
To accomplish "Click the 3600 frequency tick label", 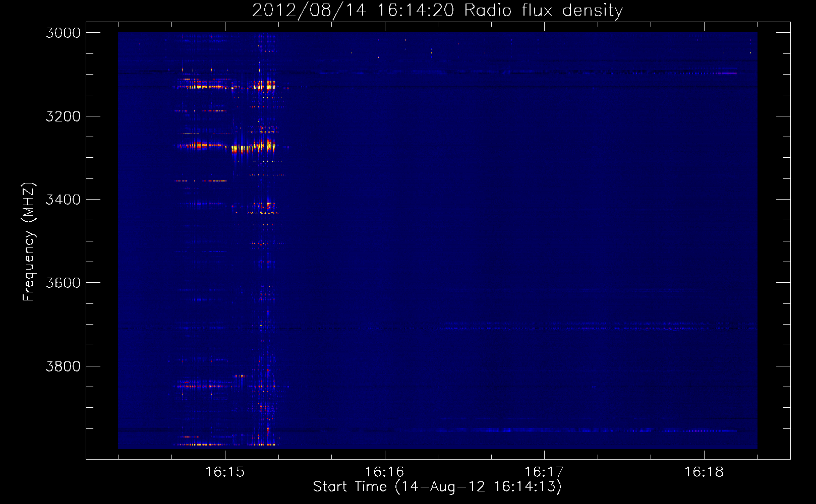I will (x=63, y=283).
